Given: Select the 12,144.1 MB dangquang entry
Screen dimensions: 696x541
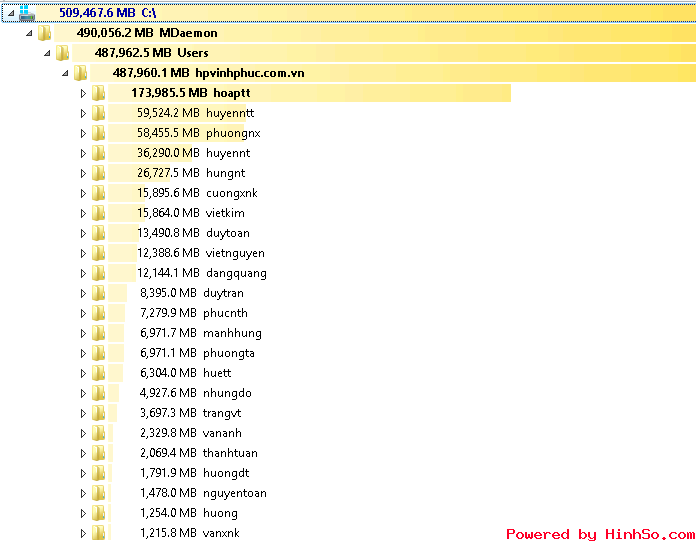Looking at the screenshot, I should pyautogui.click(x=202, y=273).
